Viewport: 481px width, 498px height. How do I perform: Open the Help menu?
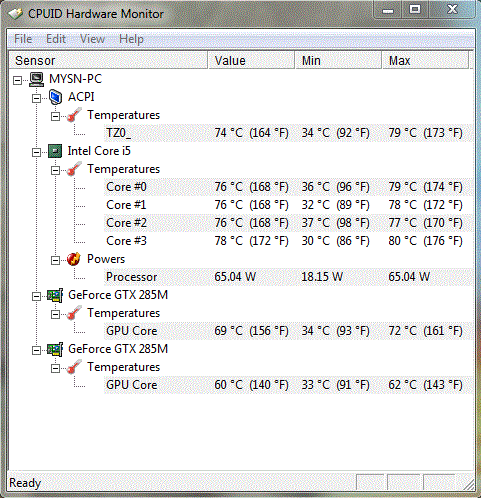131,39
